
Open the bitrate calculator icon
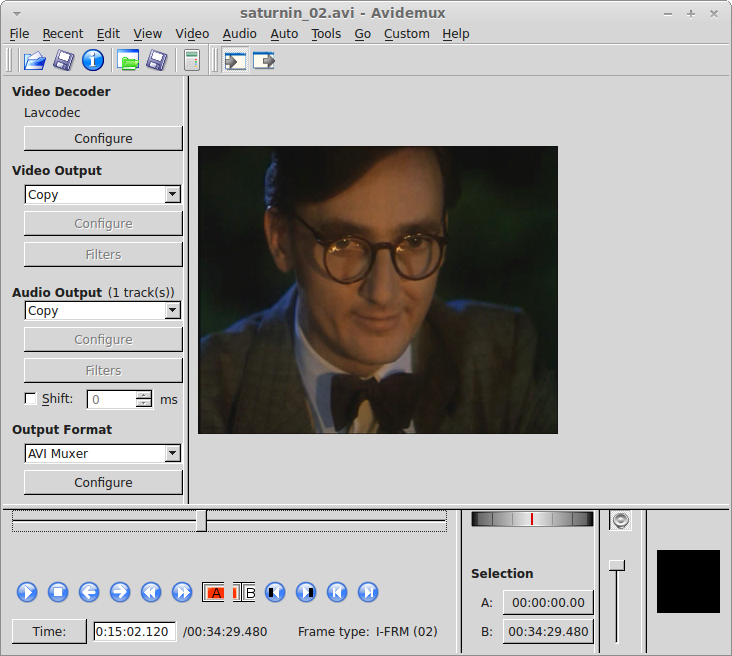192,61
